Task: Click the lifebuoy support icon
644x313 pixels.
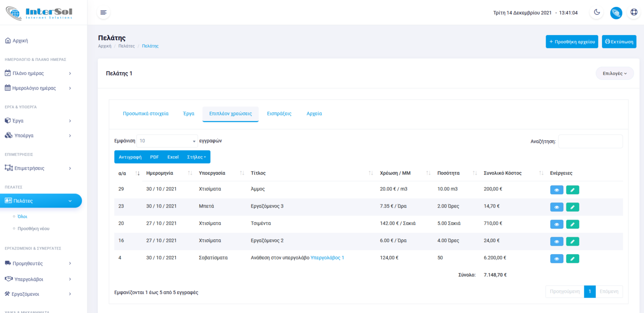Action: [634, 12]
